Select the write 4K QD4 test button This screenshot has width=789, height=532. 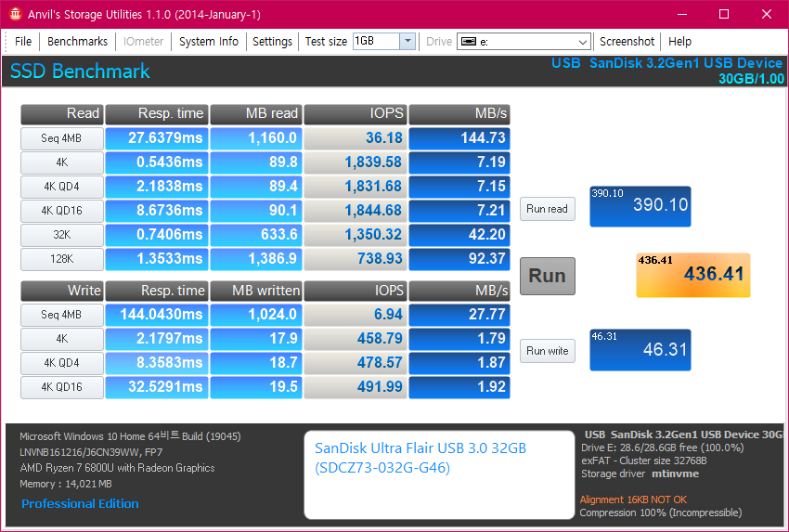(62, 363)
